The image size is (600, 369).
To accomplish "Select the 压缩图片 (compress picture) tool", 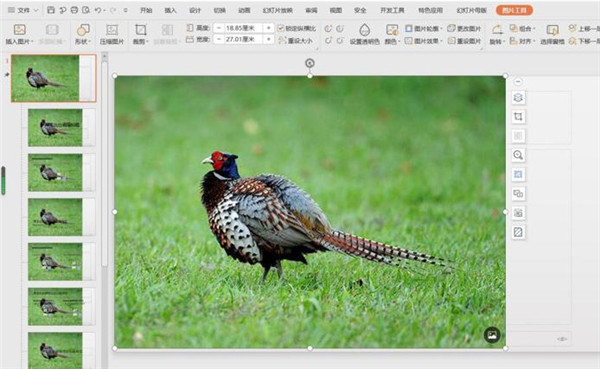I will (112, 34).
